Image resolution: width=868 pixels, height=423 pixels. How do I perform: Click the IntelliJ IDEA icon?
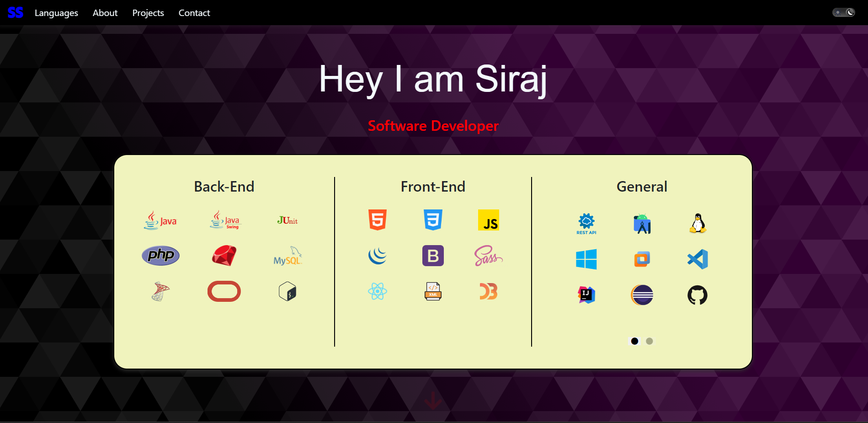(586, 295)
